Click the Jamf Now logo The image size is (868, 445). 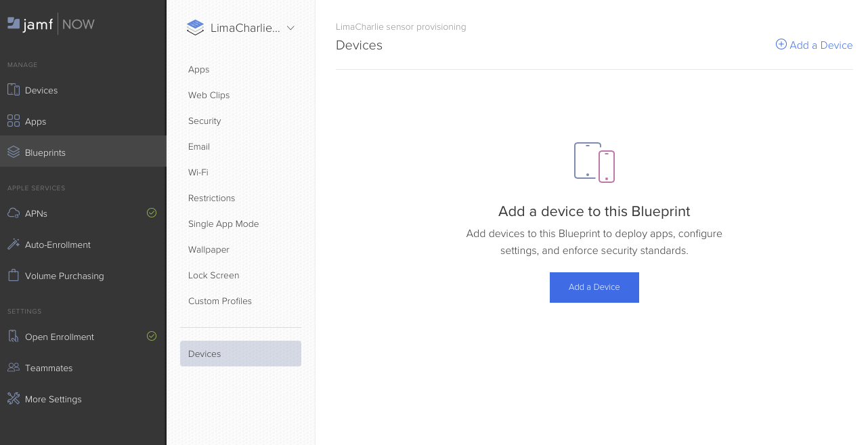[x=51, y=24]
